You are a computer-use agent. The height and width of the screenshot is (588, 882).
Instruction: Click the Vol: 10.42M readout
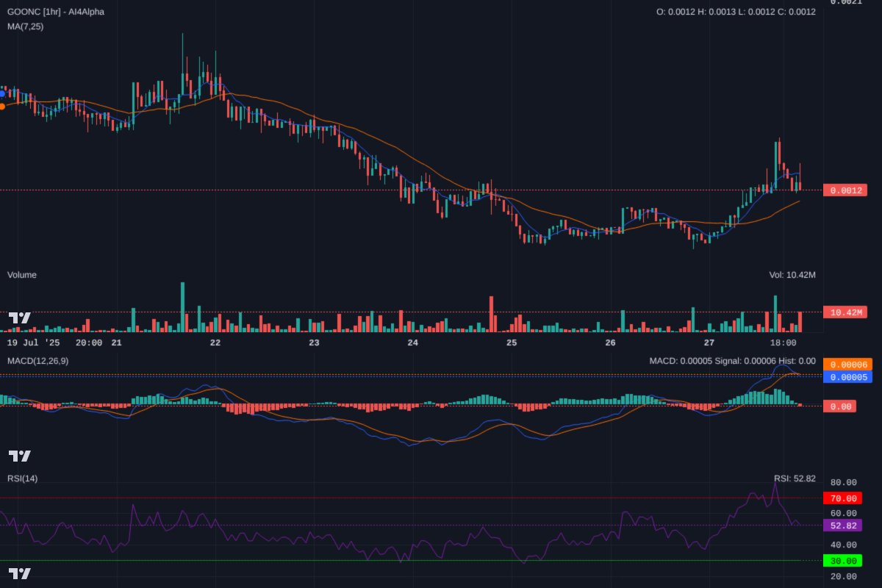[792, 275]
